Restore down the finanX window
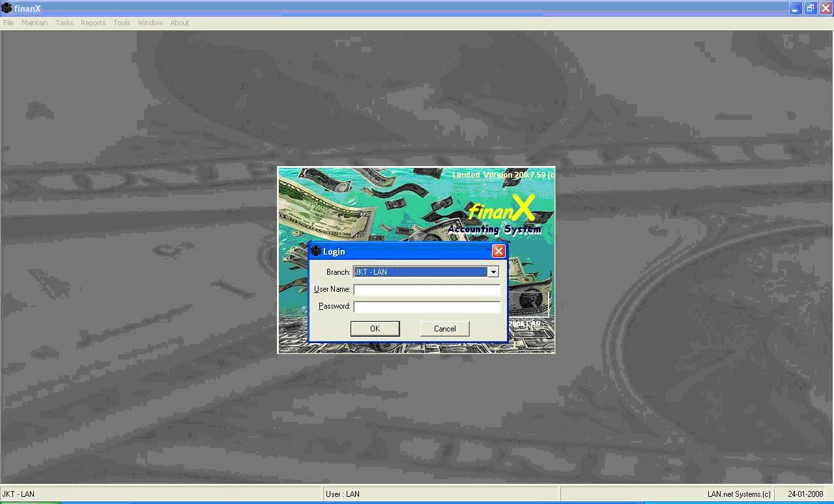 (810, 8)
